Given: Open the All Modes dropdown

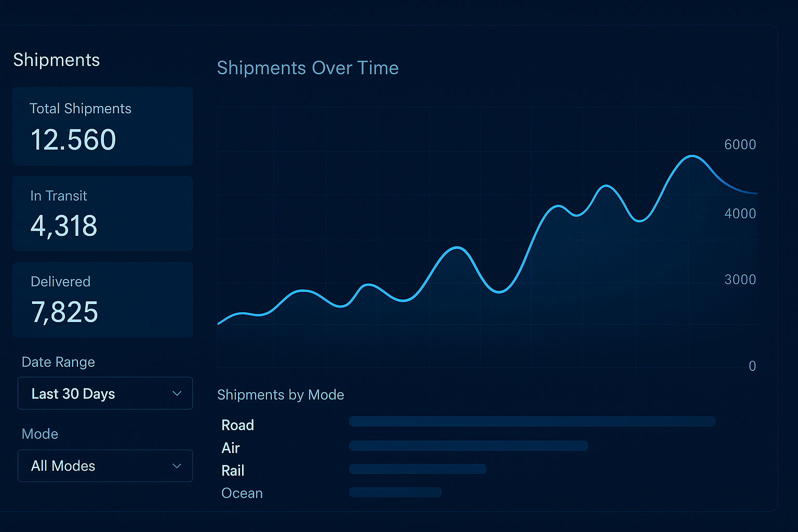Looking at the screenshot, I should pyautogui.click(x=105, y=466).
